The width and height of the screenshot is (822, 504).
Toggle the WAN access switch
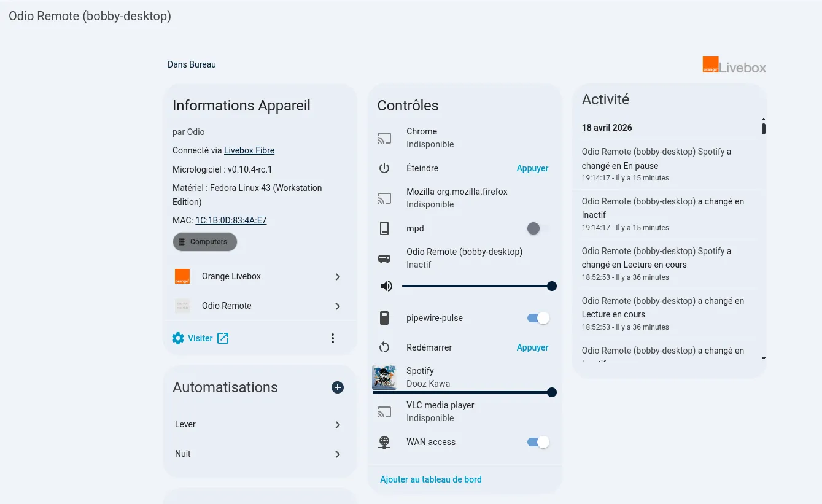point(538,442)
